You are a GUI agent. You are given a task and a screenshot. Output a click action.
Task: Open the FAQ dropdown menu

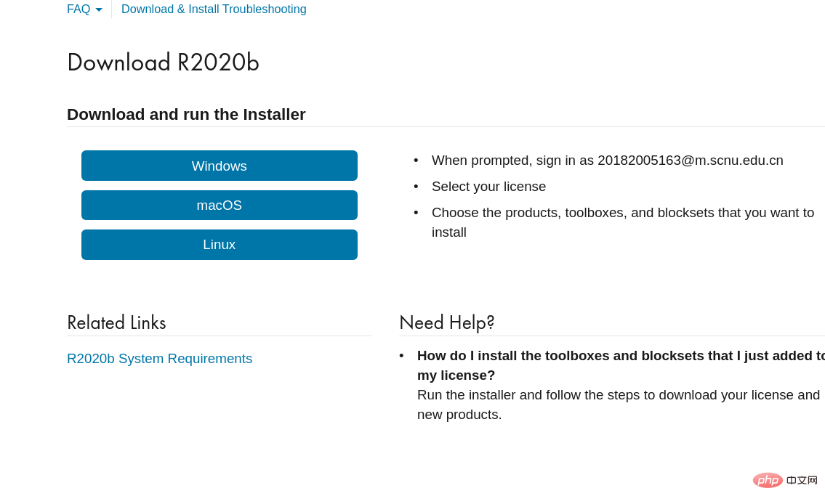coord(79,9)
